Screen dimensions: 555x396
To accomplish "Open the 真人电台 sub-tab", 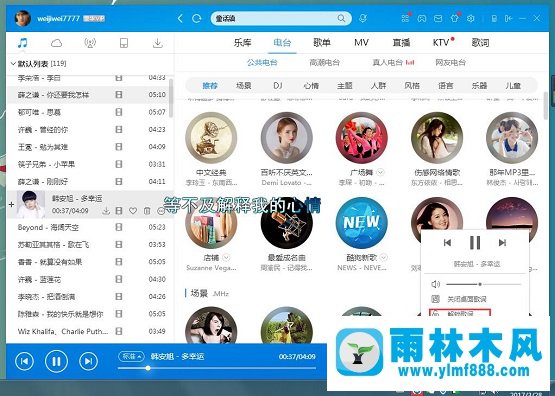I will 388,63.
